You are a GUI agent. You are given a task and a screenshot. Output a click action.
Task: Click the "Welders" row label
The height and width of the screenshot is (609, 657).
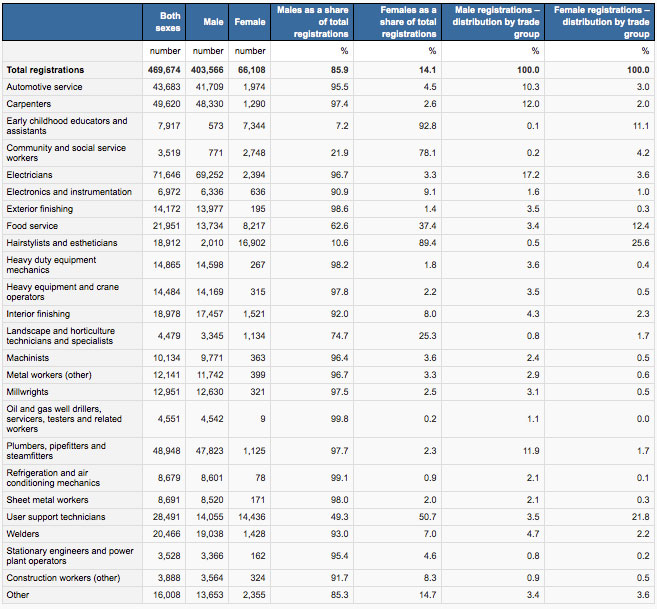coord(23,534)
